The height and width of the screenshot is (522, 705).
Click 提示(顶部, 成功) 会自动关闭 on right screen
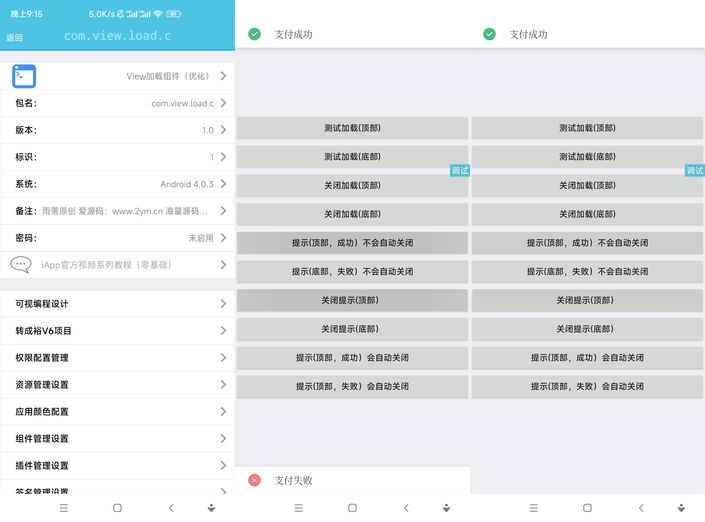pyautogui.click(x=587, y=358)
